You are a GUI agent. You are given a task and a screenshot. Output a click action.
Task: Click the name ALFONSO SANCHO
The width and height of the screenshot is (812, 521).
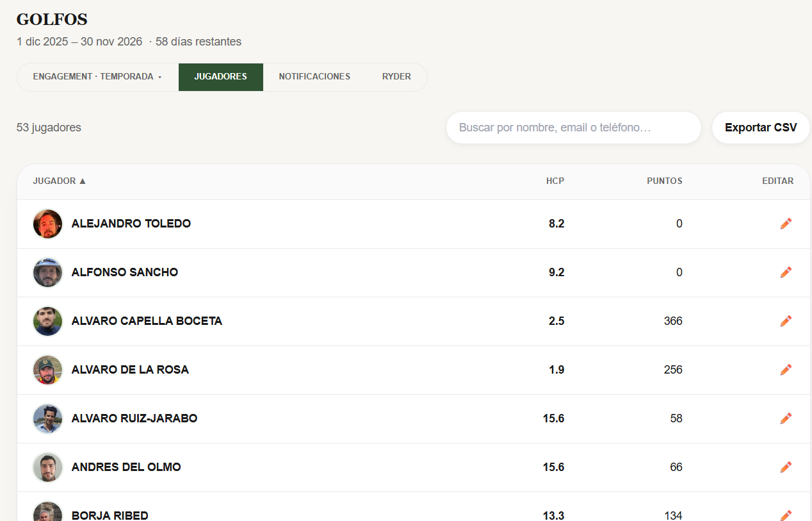click(x=125, y=272)
